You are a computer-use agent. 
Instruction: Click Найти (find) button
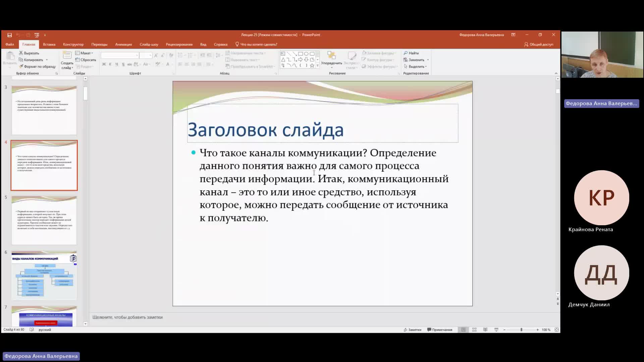(x=411, y=53)
